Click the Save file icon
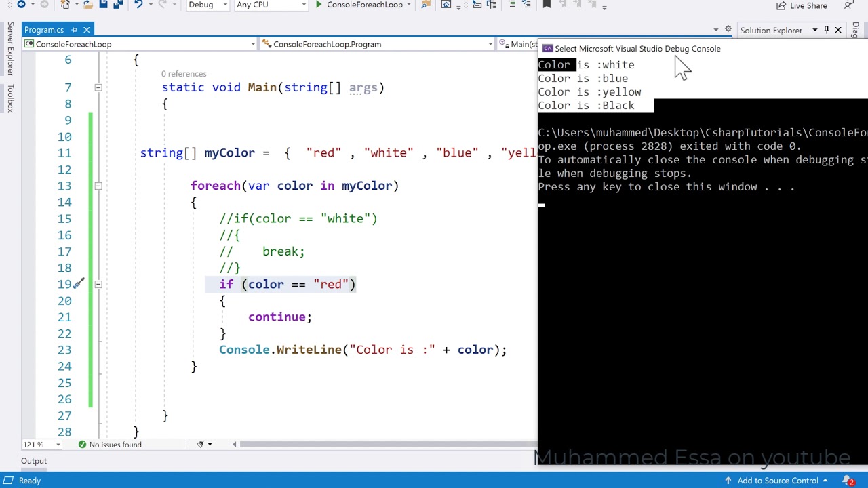 (103, 5)
